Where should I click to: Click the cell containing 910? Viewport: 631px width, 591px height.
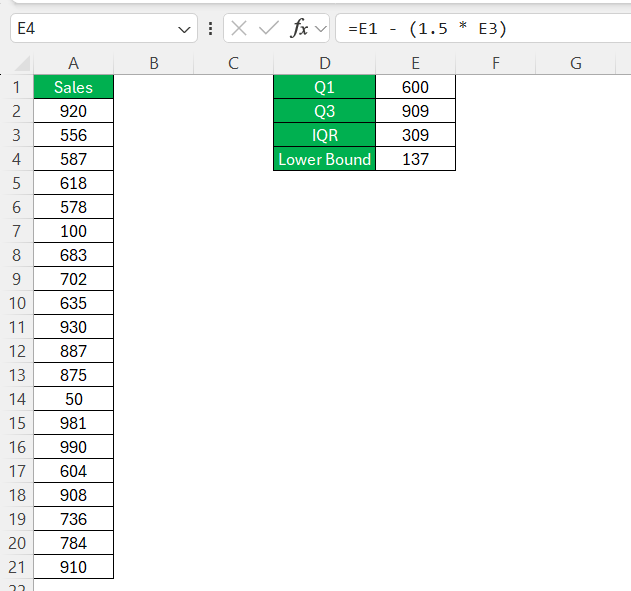tap(74, 567)
